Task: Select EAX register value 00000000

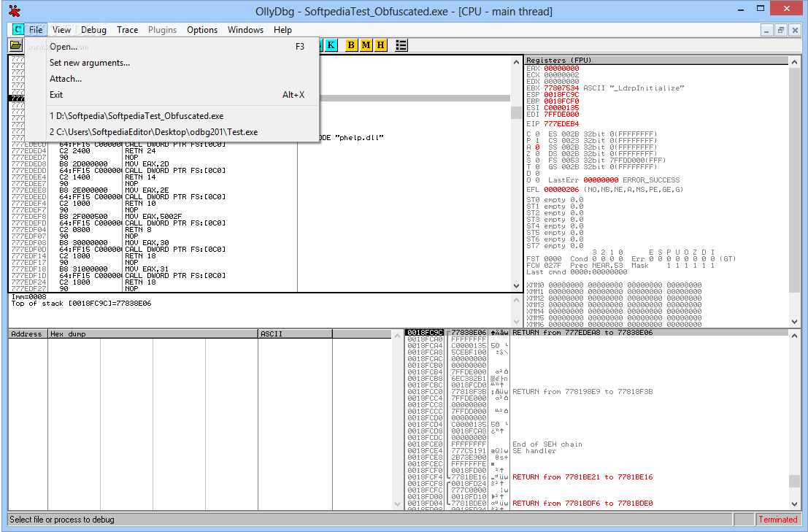Action: [561, 68]
